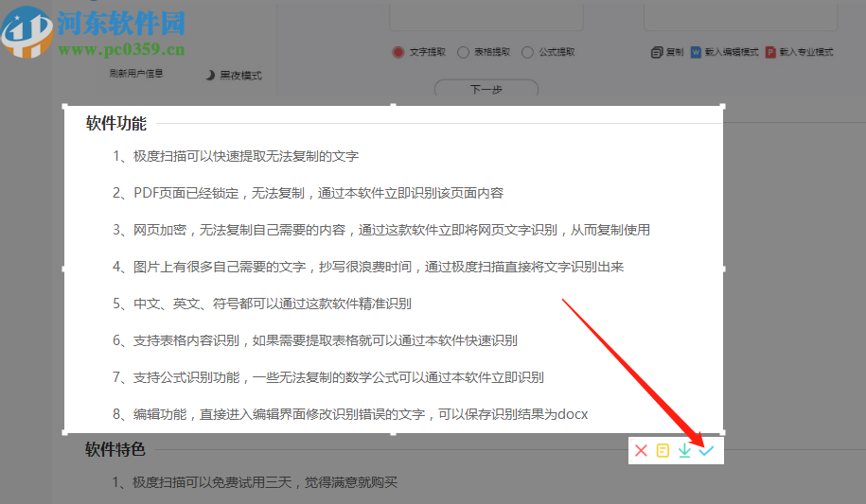Save capture with the green download icon
This screenshot has width=866, height=504.
click(x=684, y=450)
